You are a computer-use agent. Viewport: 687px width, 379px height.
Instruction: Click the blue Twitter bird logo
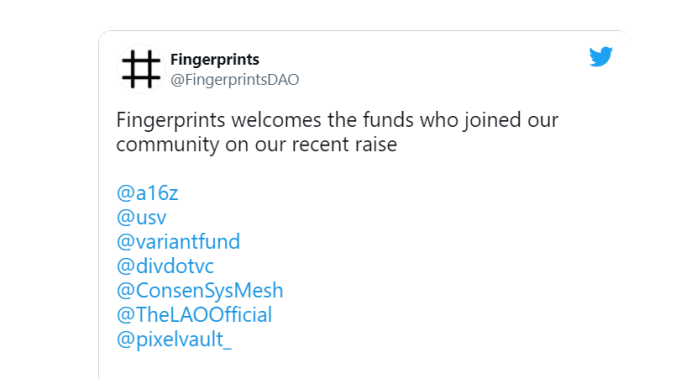(x=601, y=57)
